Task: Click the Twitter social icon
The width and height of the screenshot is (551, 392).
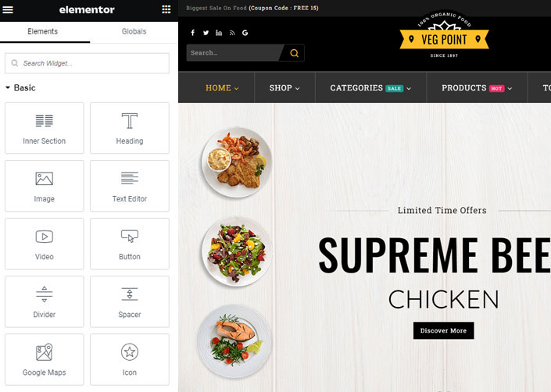Action: point(206,33)
